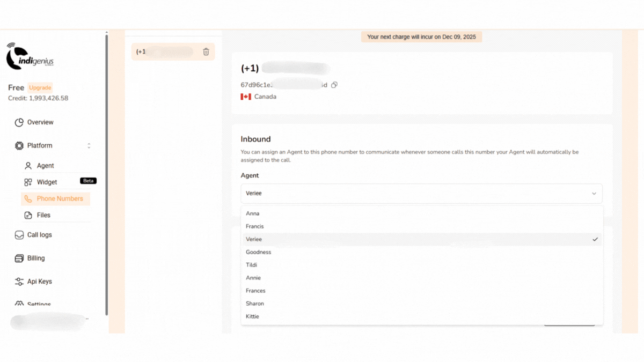Click the Upgrade plan button
644x362 pixels.
(x=40, y=88)
